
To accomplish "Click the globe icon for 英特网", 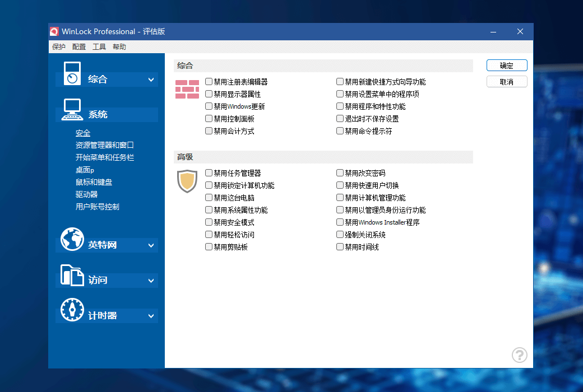I will tap(72, 239).
